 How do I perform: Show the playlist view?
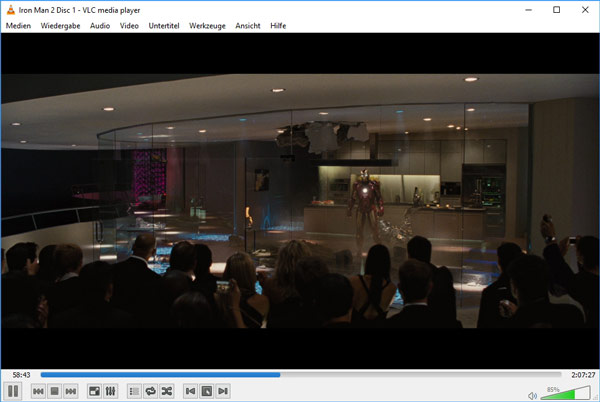(x=134, y=391)
